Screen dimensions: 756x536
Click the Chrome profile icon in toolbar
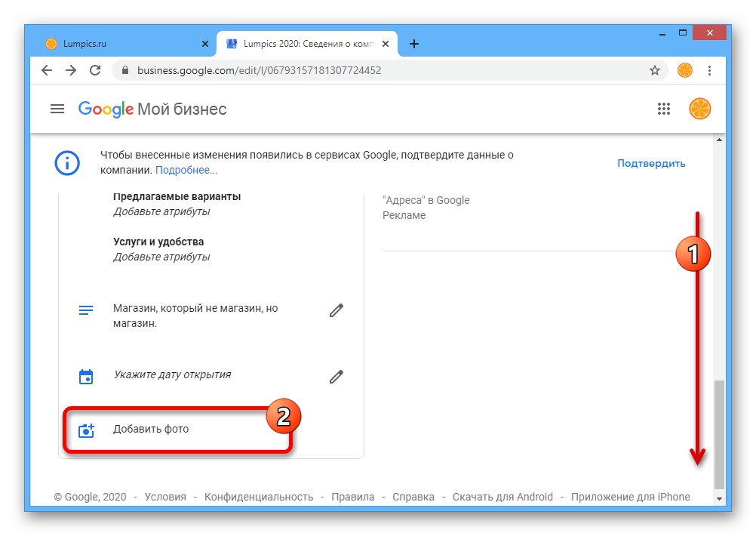[x=685, y=70]
